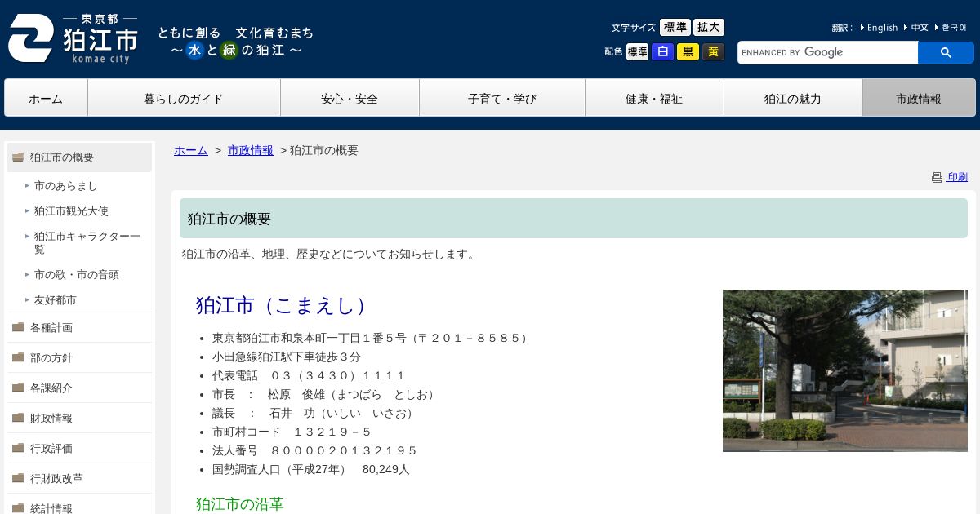Image resolution: width=980 pixels, height=514 pixels.
Task: Open 統計情報 sidebar section
Action: tap(79, 504)
